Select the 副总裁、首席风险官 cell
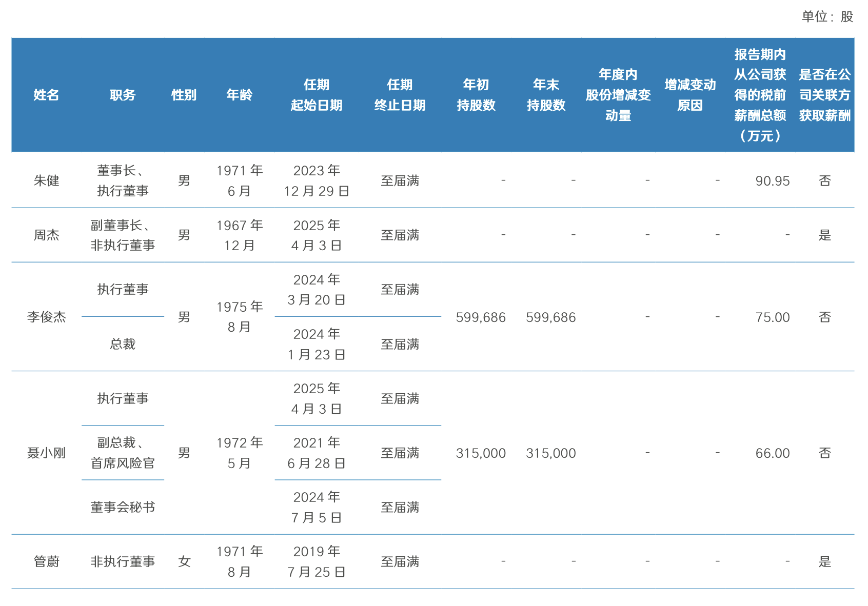This screenshot has width=868, height=606. [x=123, y=453]
